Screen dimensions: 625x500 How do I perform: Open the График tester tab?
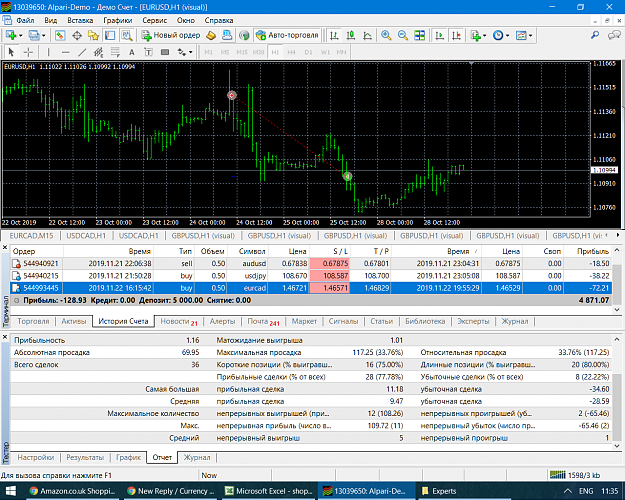128,457
